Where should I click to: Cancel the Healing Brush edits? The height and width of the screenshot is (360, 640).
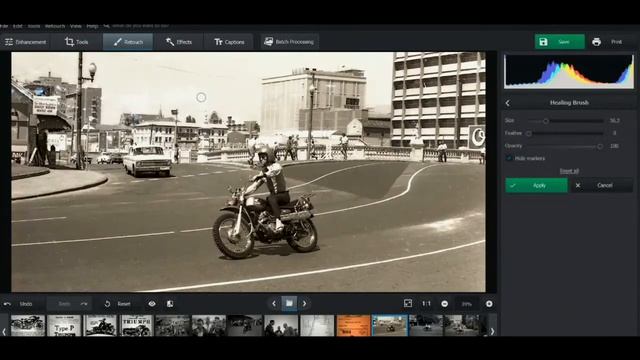[x=601, y=185]
